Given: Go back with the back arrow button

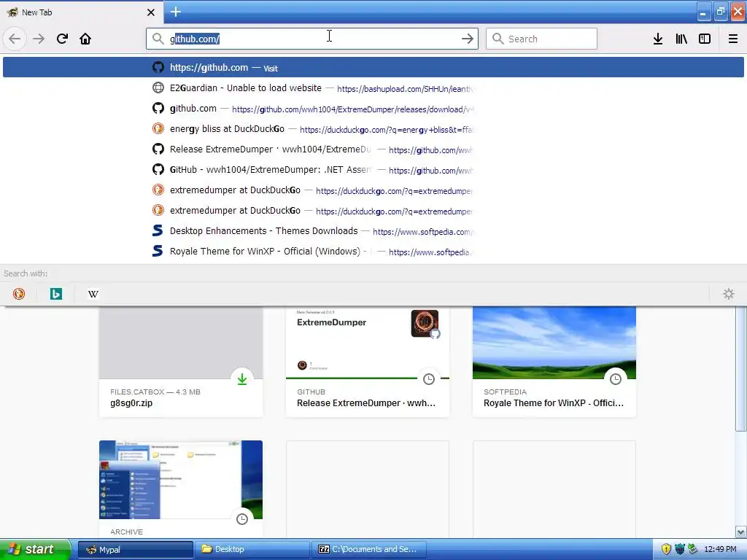Looking at the screenshot, I should [15, 39].
